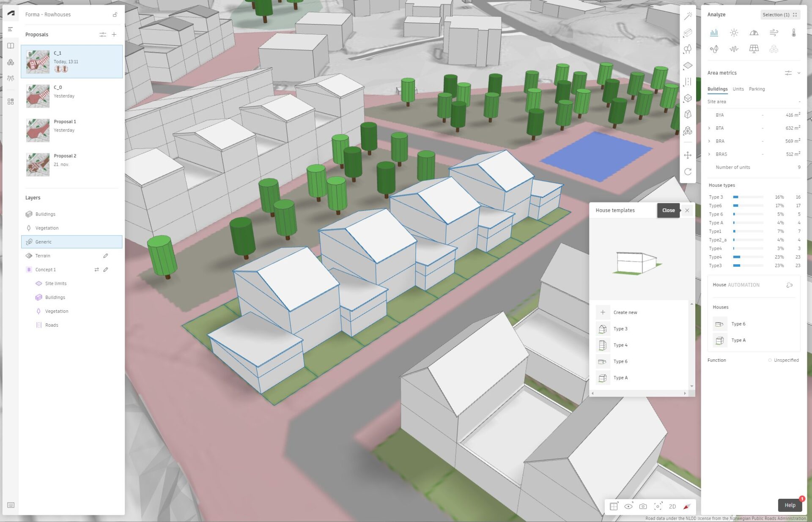Select the Move tool in the vertical toolbar
Image resolution: width=812 pixels, height=522 pixels.
click(x=688, y=155)
